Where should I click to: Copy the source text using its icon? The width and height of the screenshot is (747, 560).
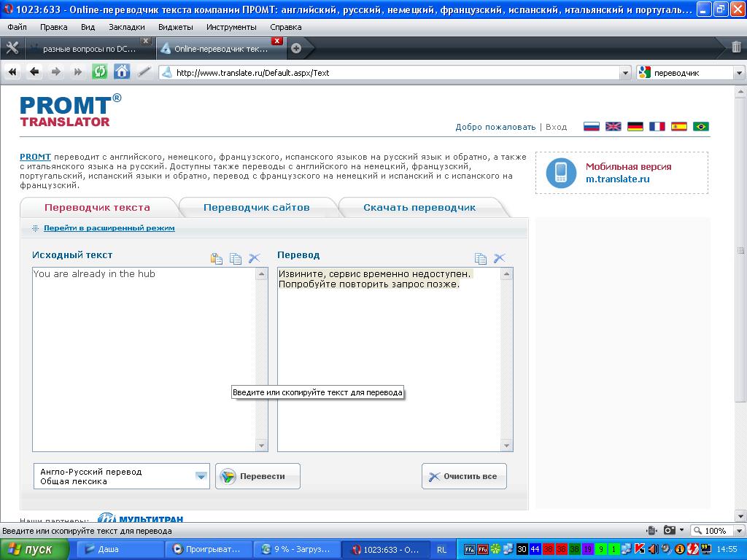pyautogui.click(x=236, y=258)
